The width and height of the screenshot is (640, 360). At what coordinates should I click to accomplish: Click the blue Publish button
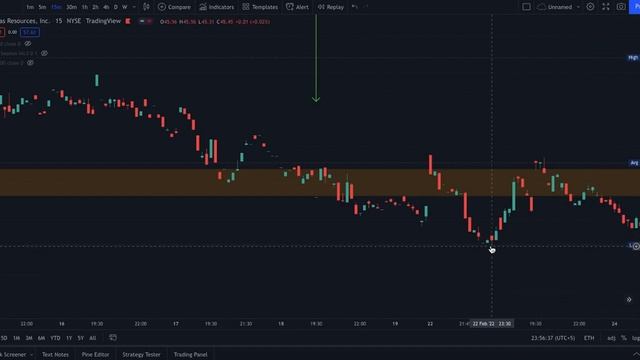click(x=635, y=7)
